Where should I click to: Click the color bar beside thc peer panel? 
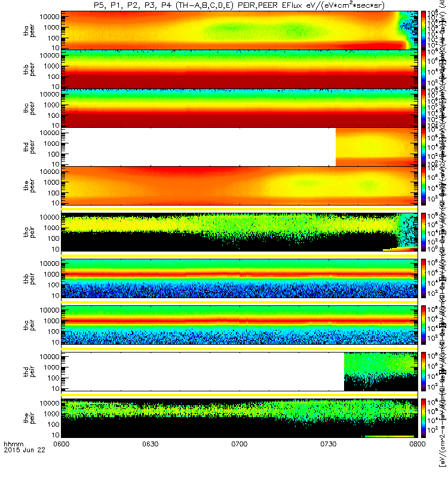(x=424, y=108)
